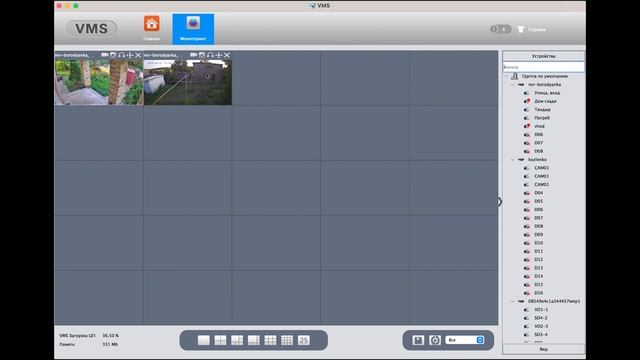Select channel D16
Viewport: 640px width, 360px height.
[538, 293]
